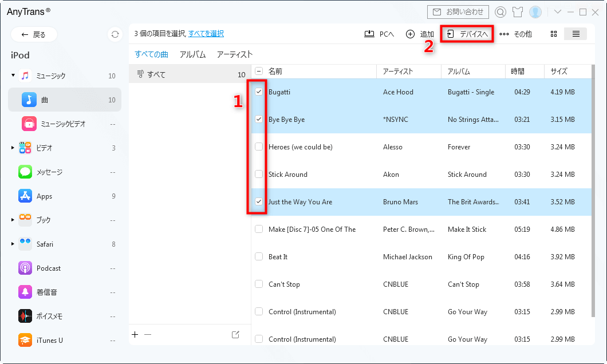Uncheck the Bugatti song checkbox
Viewport: 607px width, 364px height.
click(x=259, y=92)
